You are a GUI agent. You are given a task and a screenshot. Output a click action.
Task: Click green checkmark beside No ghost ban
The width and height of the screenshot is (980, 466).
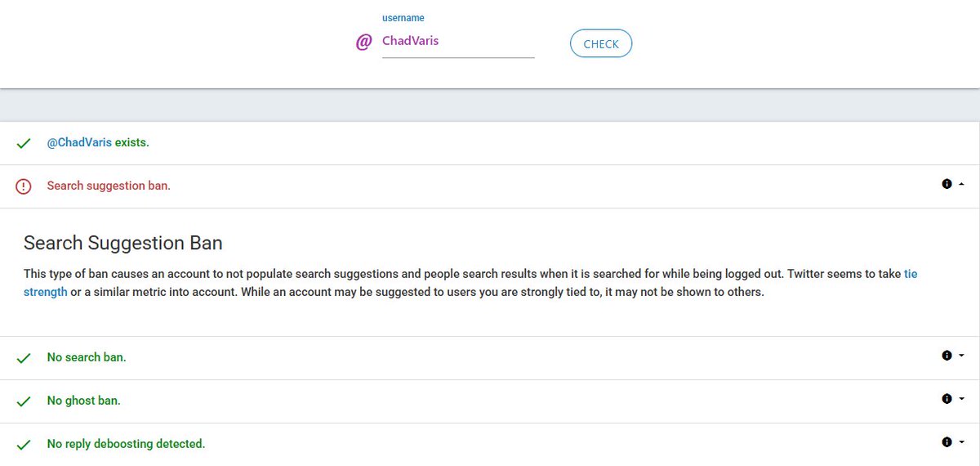tap(24, 401)
